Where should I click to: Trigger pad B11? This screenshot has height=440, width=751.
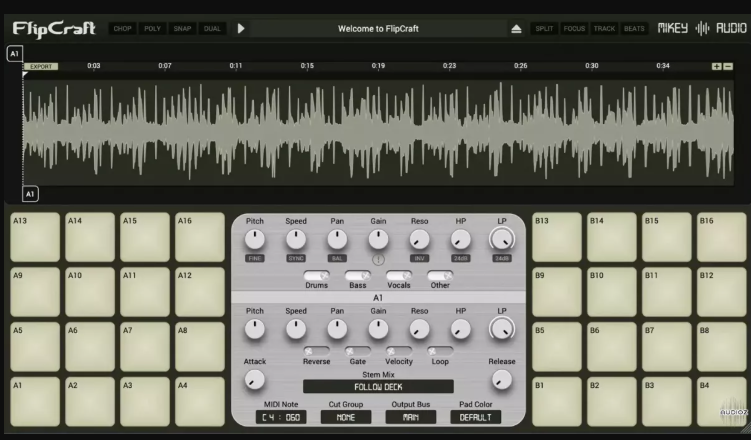[x=667, y=292]
